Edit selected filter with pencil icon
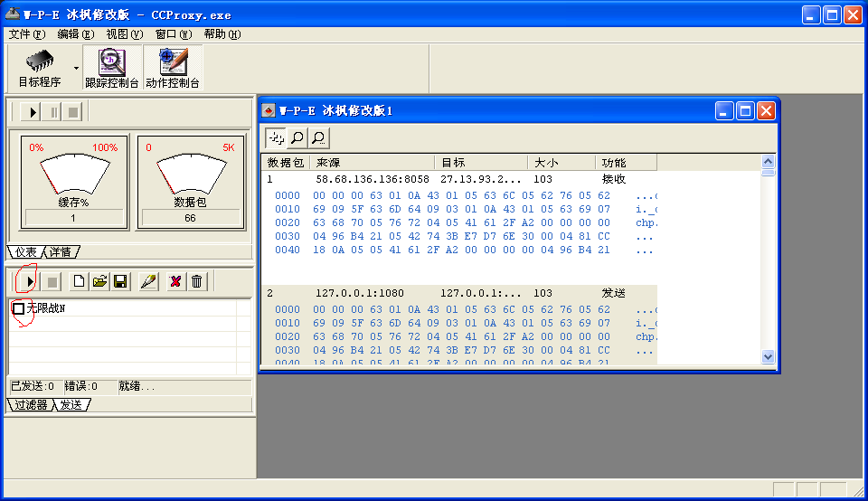The height and width of the screenshot is (501, 868). 148,282
